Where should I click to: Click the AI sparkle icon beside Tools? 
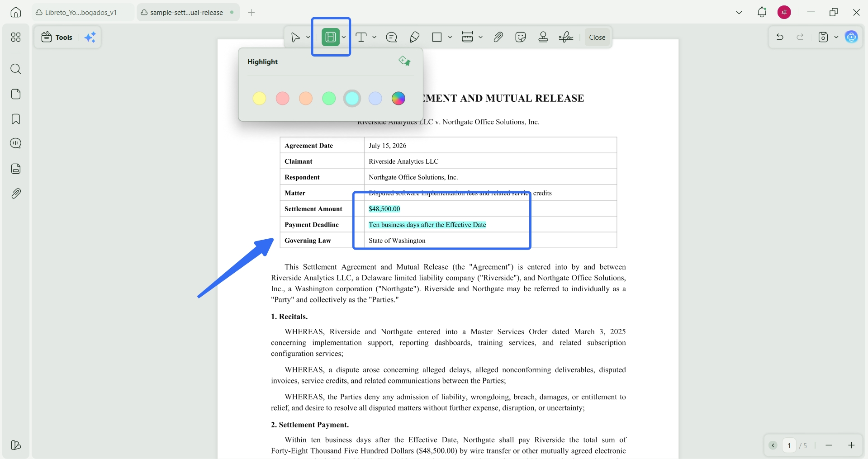click(x=90, y=37)
